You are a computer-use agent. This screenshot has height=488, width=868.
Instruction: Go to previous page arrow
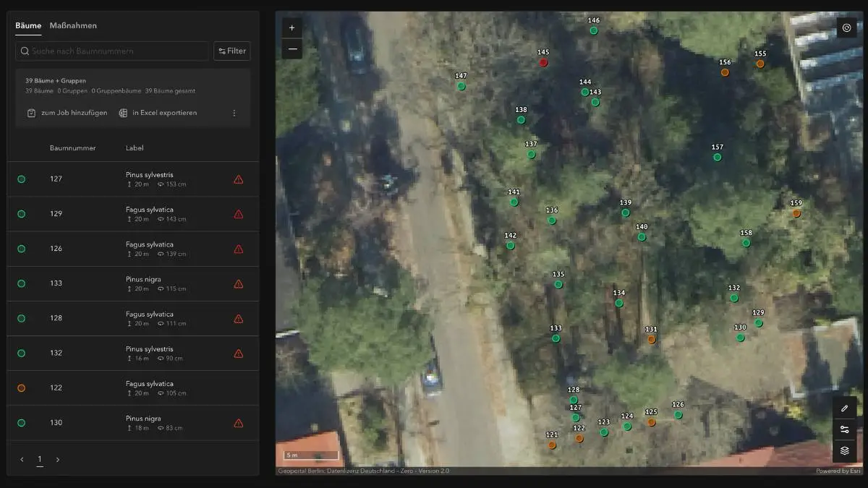22,459
